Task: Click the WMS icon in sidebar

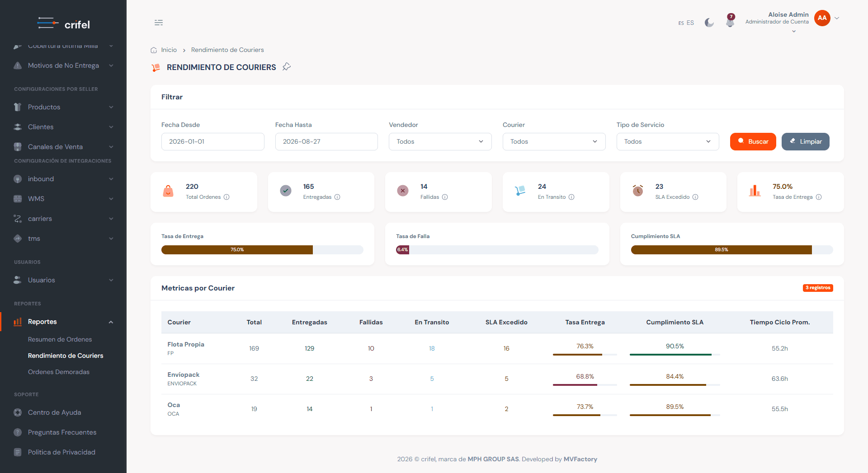Action: (x=18, y=199)
